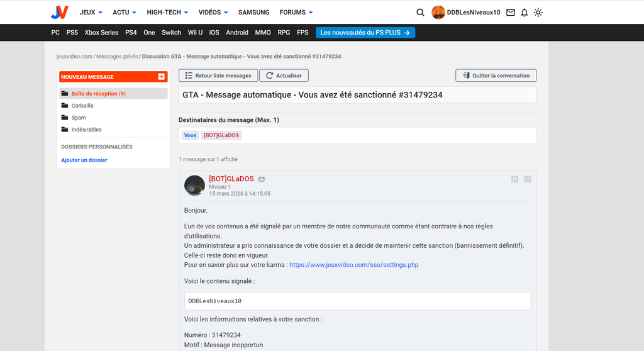
Task: Open the SAMSUNG menu item
Action: pos(254,13)
